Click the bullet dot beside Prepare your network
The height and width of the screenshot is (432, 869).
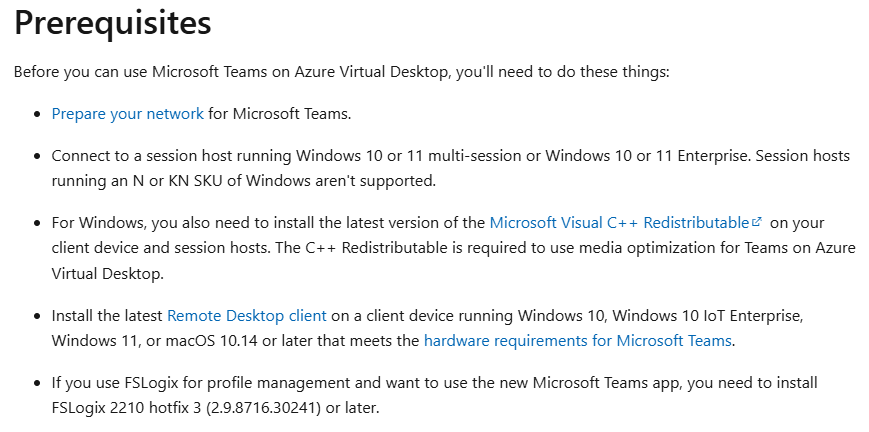tap(37, 115)
